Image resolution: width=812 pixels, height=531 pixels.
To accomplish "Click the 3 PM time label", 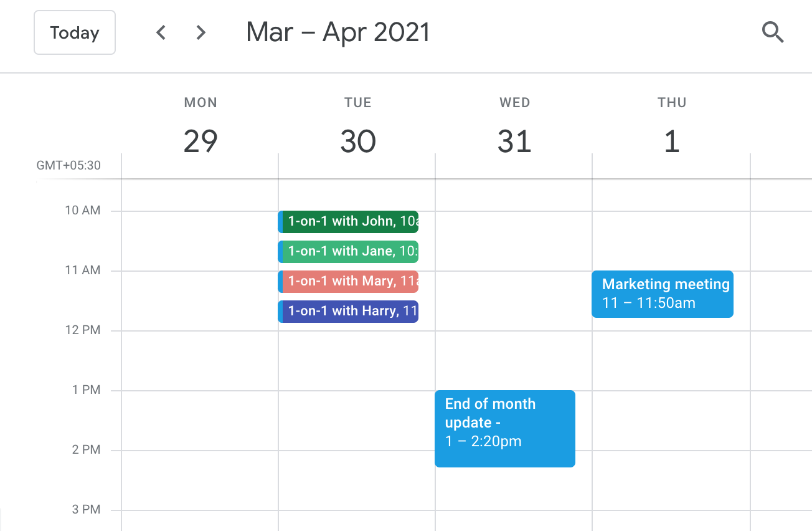I will [x=86, y=510].
